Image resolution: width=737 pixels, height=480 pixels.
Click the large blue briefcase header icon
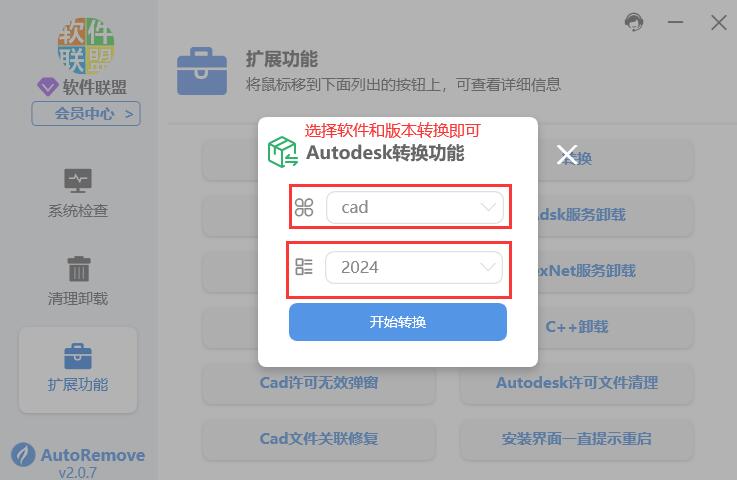(x=202, y=71)
